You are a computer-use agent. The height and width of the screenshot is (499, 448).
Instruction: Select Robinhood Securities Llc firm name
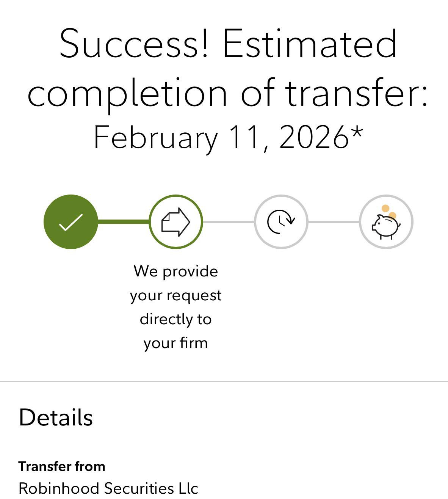108,488
